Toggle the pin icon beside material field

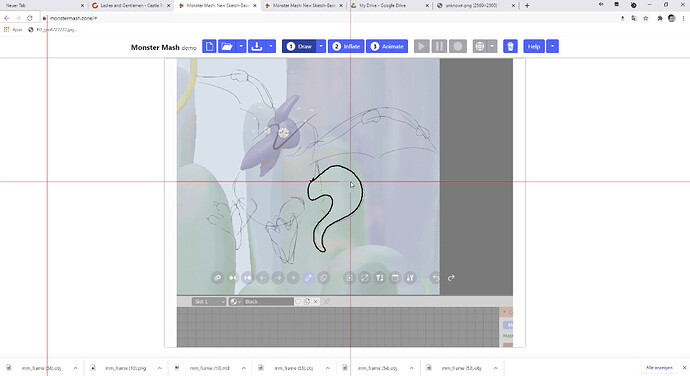coord(327,302)
